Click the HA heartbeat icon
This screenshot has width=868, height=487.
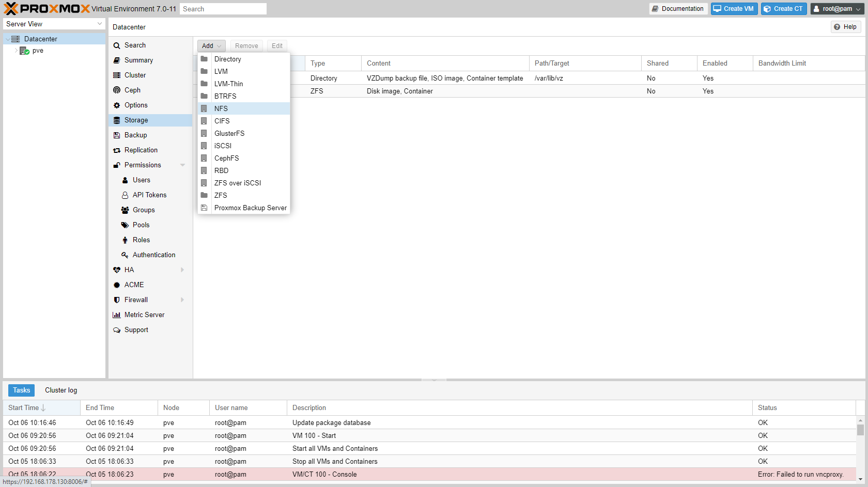(117, 270)
